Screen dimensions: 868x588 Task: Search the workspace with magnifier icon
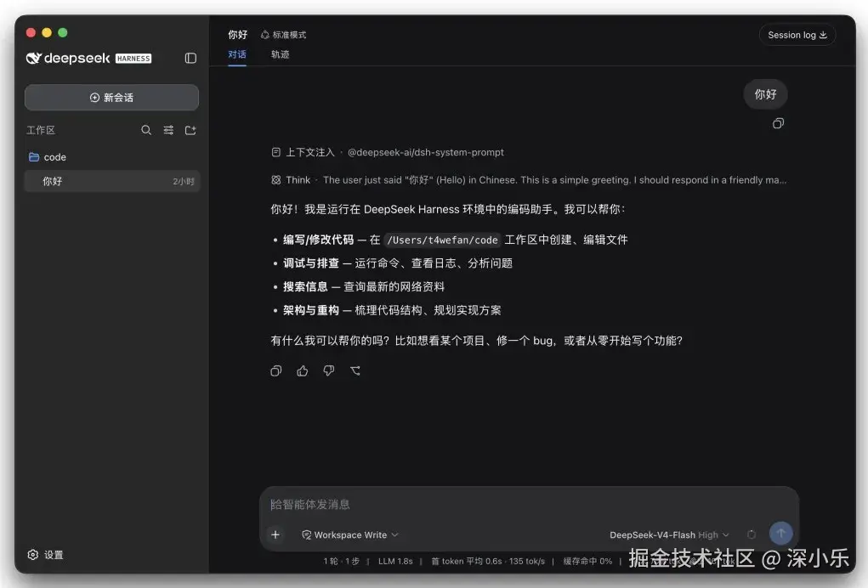(146, 130)
